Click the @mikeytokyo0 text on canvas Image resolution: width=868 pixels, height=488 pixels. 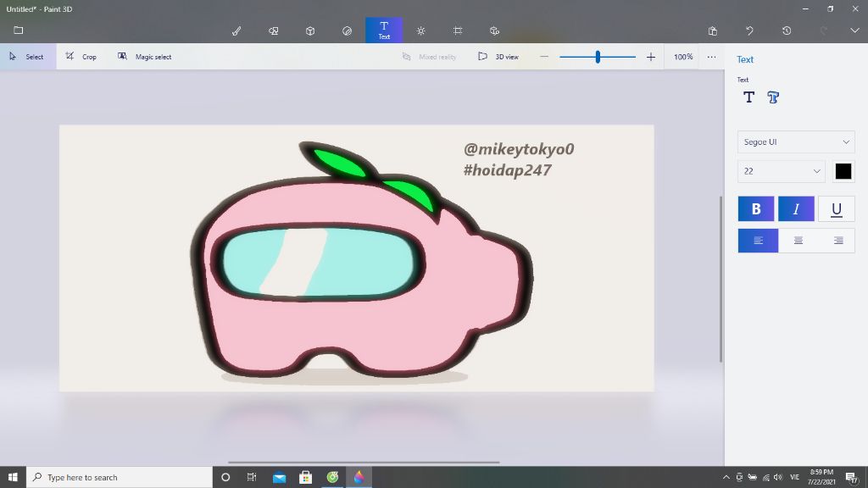(519, 149)
